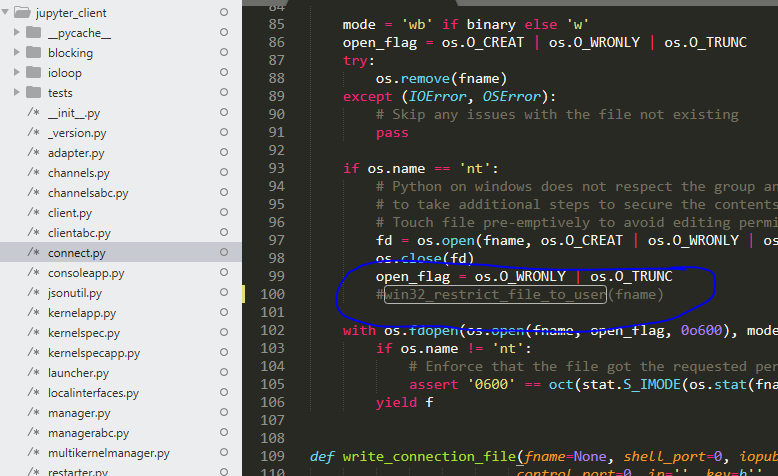Click status circle beside channelsabc.py
This screenshot has height=476, width=778.
pyautogui.click(x=224, y=192)
